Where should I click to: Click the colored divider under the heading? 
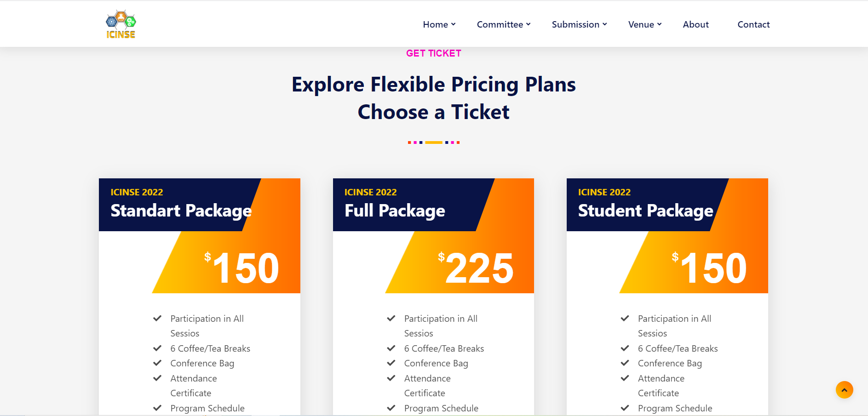click(x=433, y=142)
